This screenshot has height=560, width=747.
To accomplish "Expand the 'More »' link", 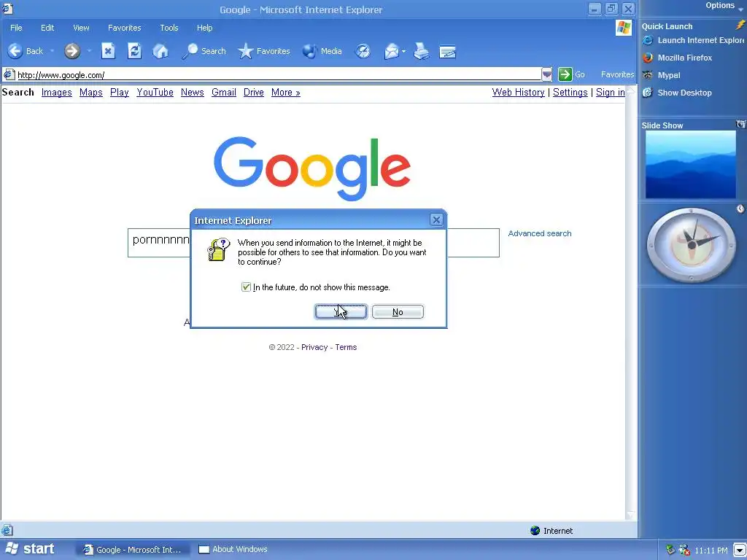I will coord(286,93).
